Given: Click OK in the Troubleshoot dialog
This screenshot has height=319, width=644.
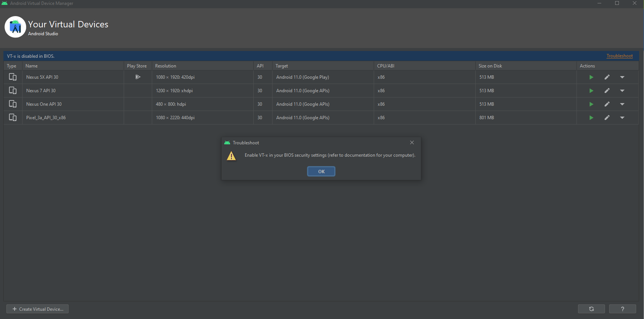Looking at the screenshot, I should pyautogui.click(x=321, y=171).
